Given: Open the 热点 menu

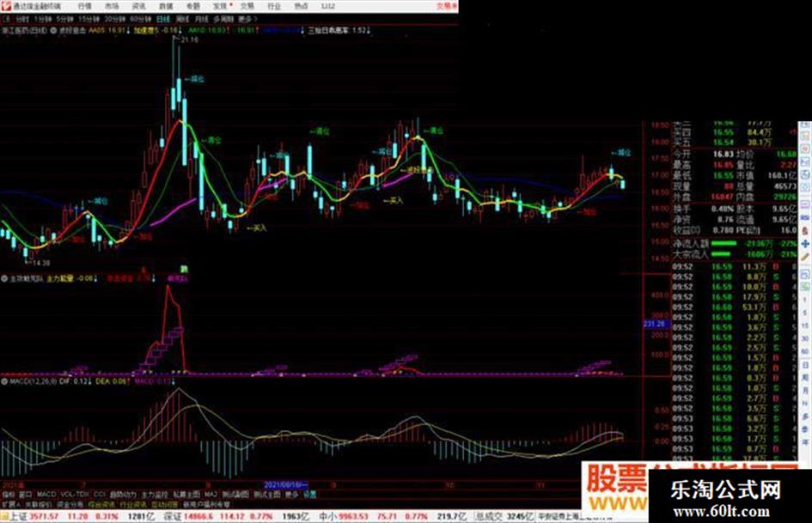Looking at the screenshot, I should [301, 6].
